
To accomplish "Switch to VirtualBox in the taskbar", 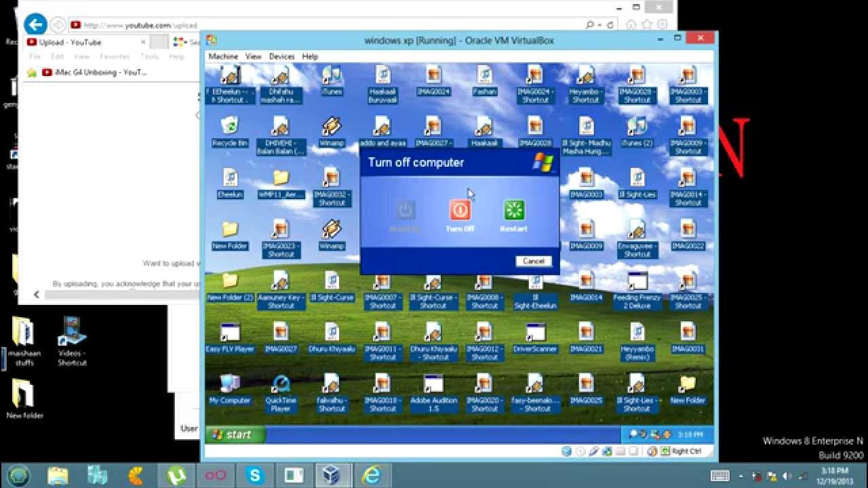I will pyautogui.click(x=333, y=475).
